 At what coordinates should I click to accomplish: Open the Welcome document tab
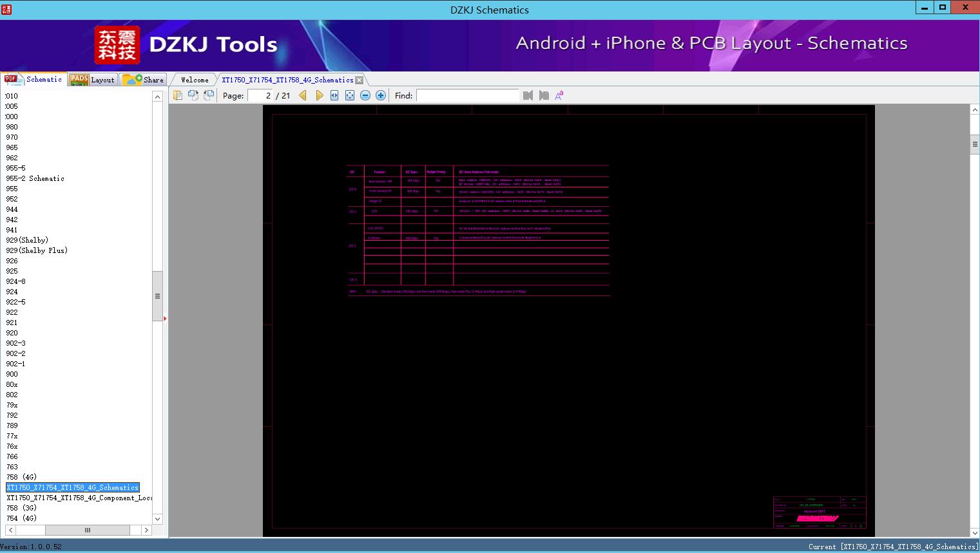[195, 80]
